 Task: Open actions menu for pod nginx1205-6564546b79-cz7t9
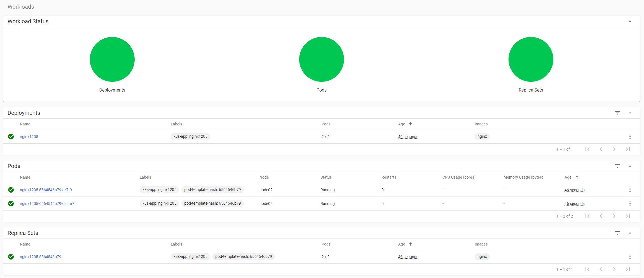coord(630,190)
